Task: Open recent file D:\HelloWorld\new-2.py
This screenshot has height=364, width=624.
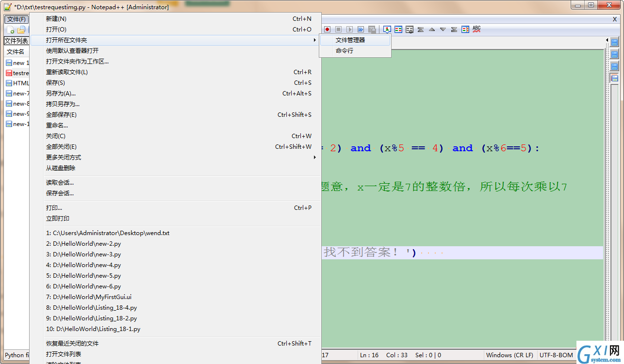Action: point(176,244)
